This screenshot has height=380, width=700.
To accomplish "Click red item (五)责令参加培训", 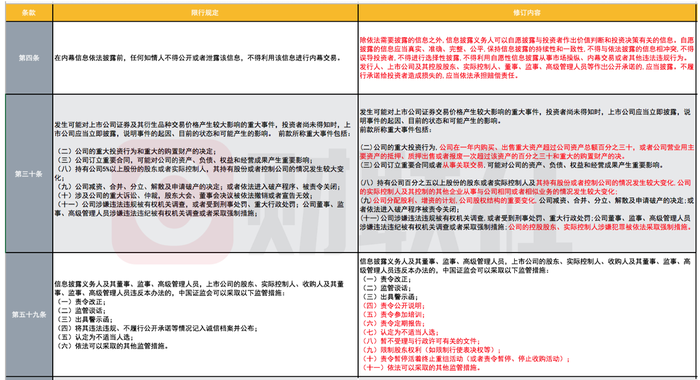I will [x=393, y=315].
